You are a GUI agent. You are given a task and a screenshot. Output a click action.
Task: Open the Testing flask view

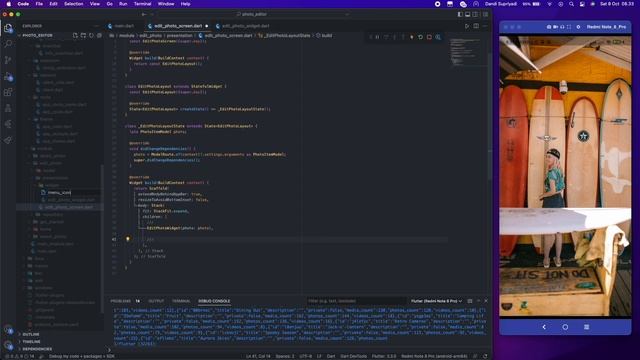tap(8, 108)
